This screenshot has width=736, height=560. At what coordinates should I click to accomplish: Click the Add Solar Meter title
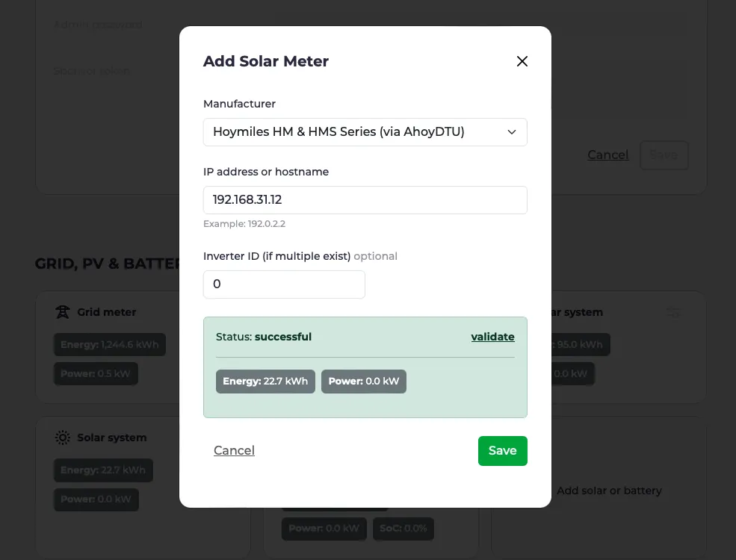[x=266, y=61]
